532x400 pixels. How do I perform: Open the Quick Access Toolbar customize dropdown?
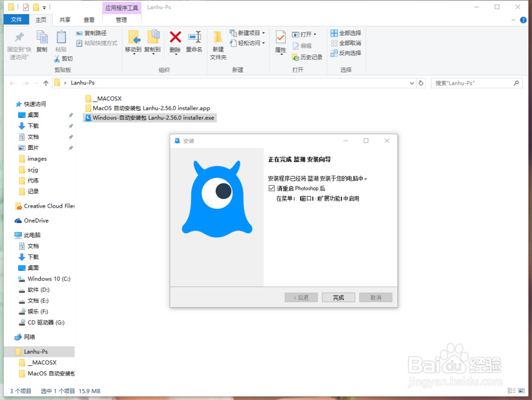(x=44, y=7)
